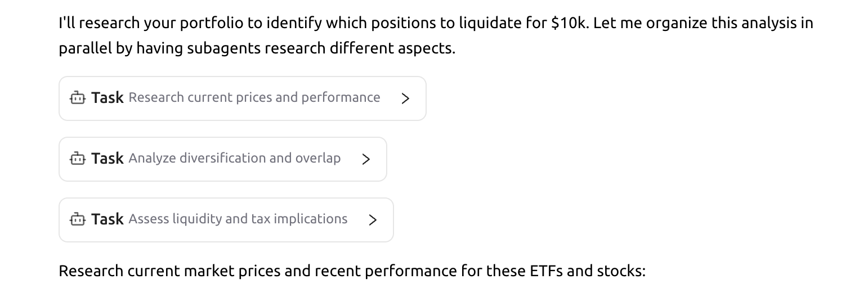This screenshot has width=868, height=306.
Task: Click the word 'ETFs' in bottom prompt line
Action: click(546, 271)
